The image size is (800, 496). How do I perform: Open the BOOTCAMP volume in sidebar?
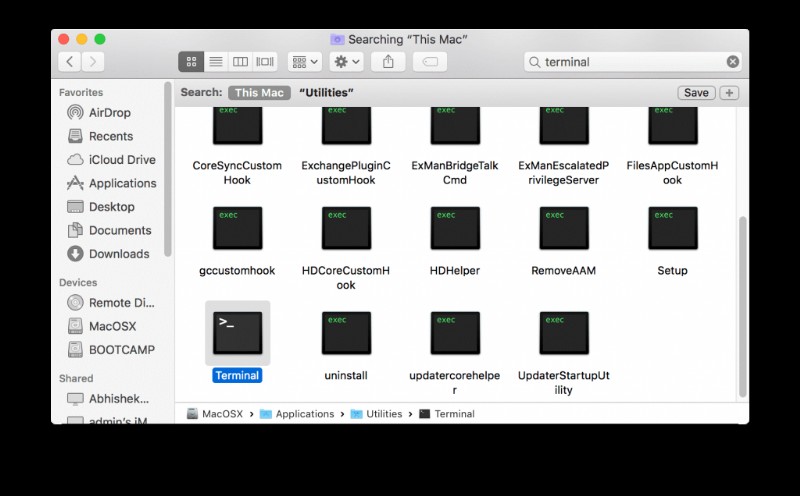point(111,350)
